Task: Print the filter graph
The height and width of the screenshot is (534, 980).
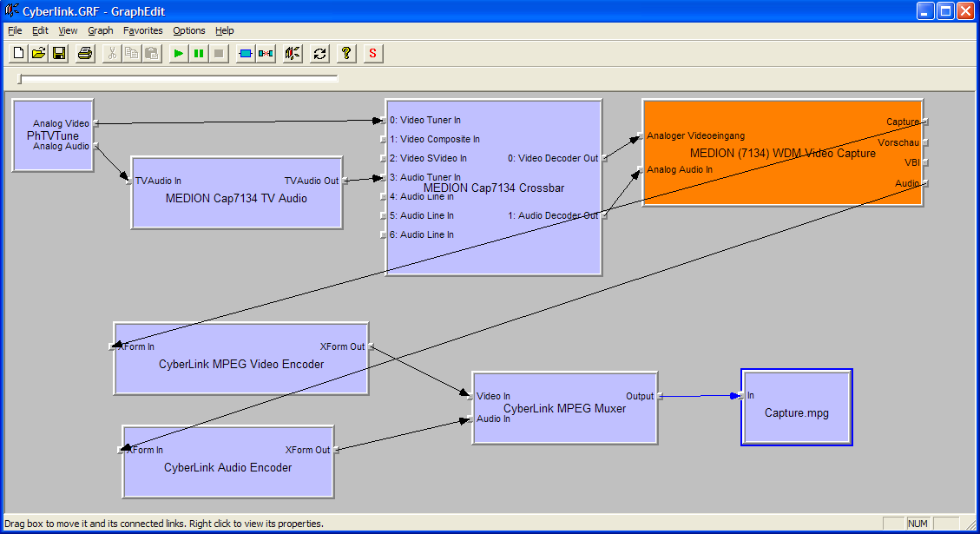Action: (x=85, y=54)
